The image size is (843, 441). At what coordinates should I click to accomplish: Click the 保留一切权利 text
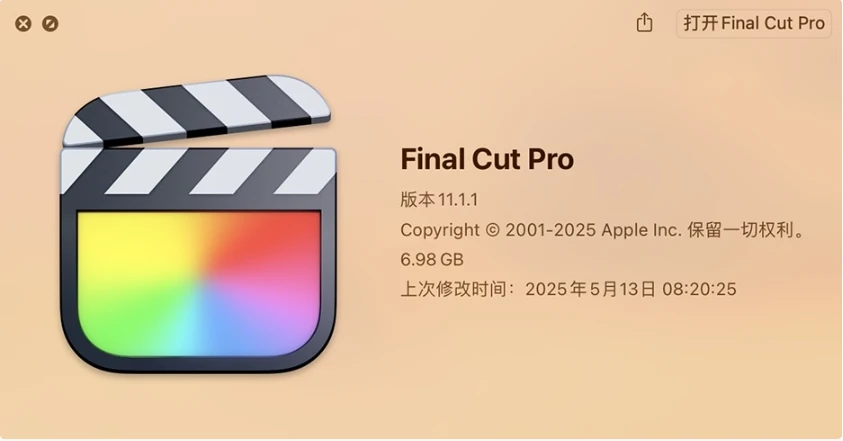[740, 230]
